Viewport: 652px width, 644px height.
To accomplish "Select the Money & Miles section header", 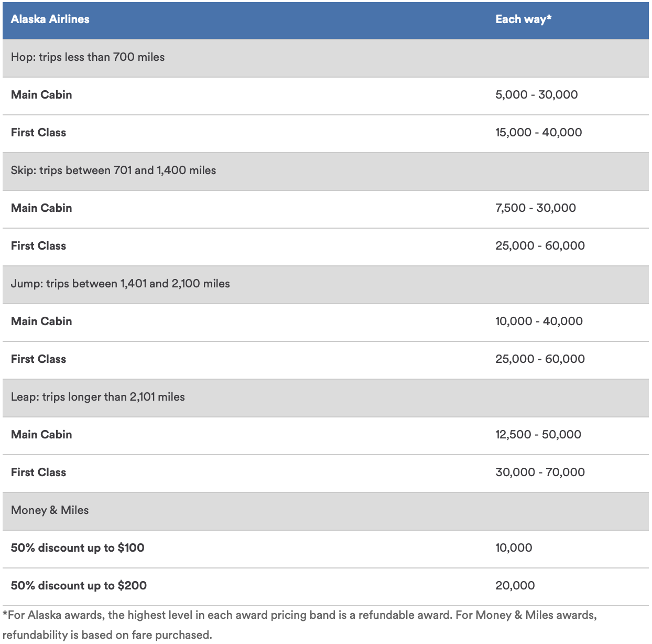I will pyautogui.click(x=50, y=510).
